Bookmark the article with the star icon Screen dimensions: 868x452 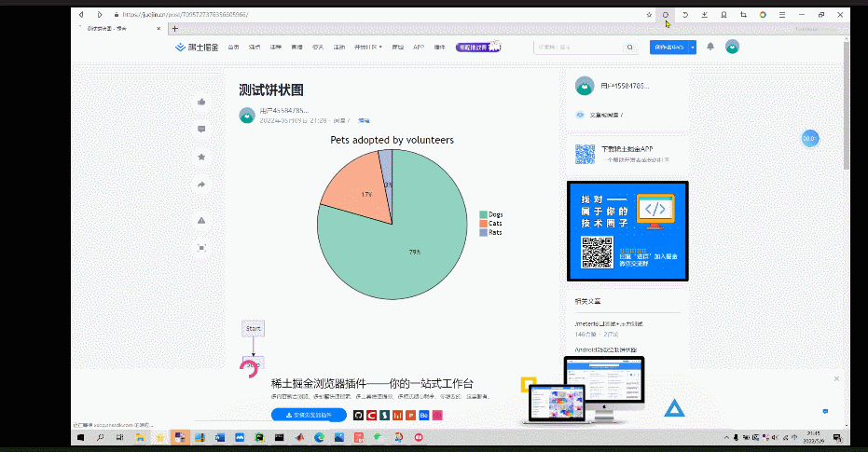coord(201,158)
